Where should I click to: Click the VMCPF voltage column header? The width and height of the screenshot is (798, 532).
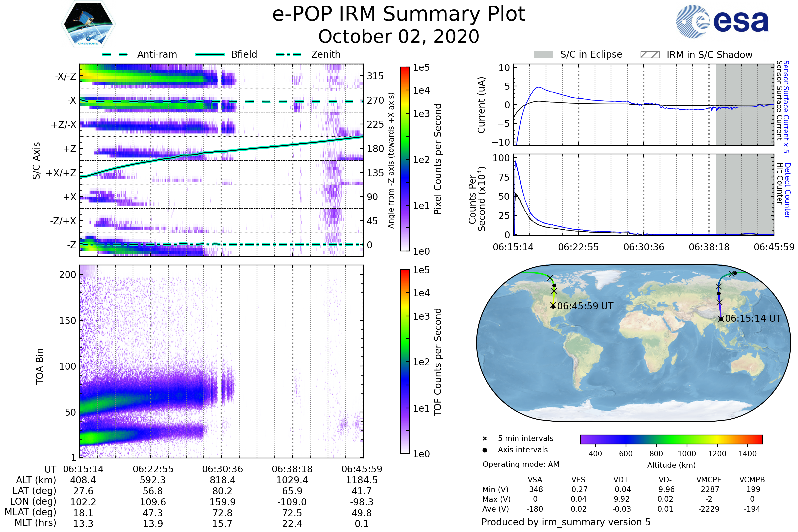709,480
